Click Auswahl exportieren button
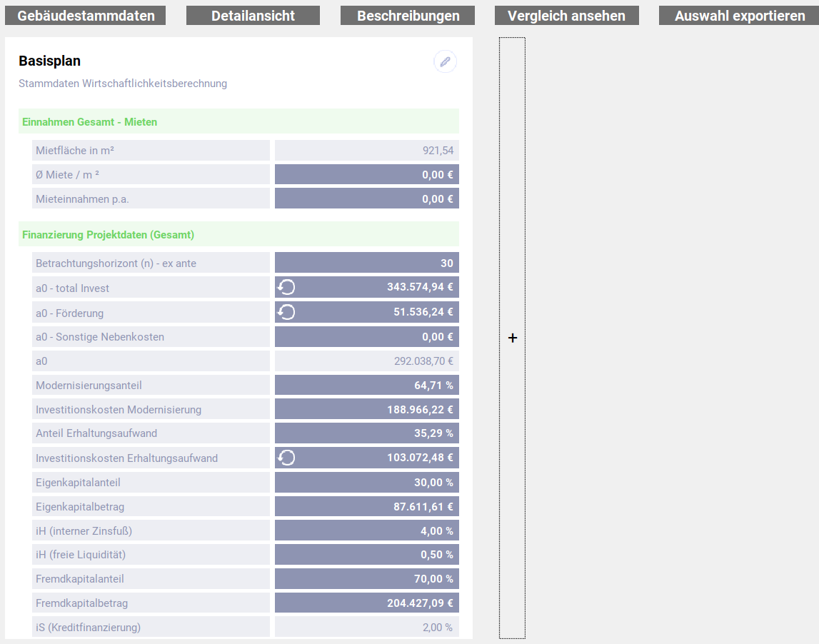This screenshot has height=644, width=819. [739, 16]
